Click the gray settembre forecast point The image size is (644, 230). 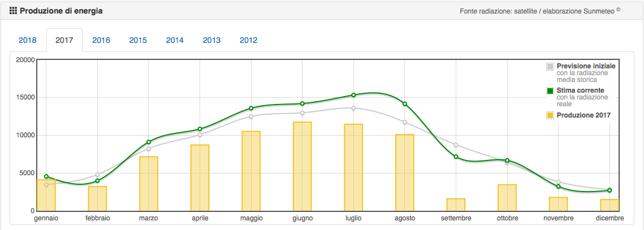(x=456, y=145)
